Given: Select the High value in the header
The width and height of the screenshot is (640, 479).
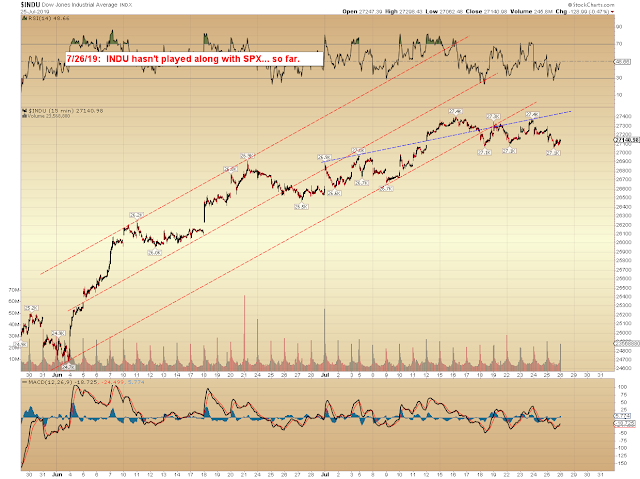Looking at the screenshot, I should click(411, 11).
